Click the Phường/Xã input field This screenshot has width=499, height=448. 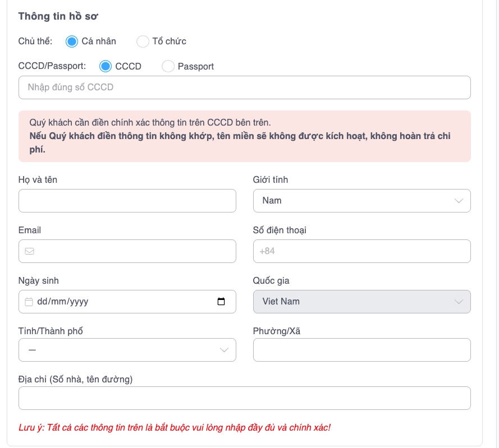click(361, 350)
